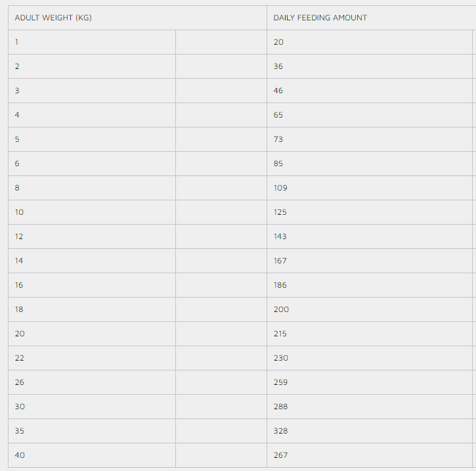Click the weight cell showing 8
The width and height of the screenshot is (476, 471).
coord(17,188)
